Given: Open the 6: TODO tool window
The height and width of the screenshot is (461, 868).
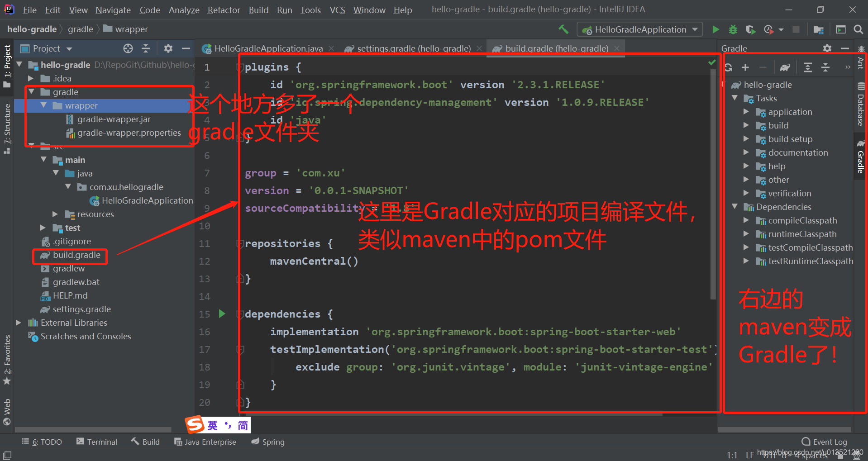Looking at the screenshot, I should pyautogui.click(x=42, y=442).
